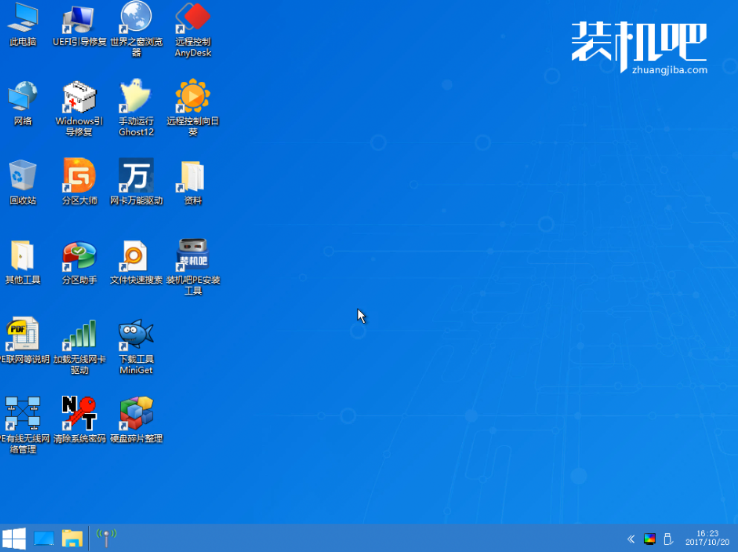742x554 pixels.
Task: Open the 资料 folder
Action: pyautogui.click(x=192, y=176)
